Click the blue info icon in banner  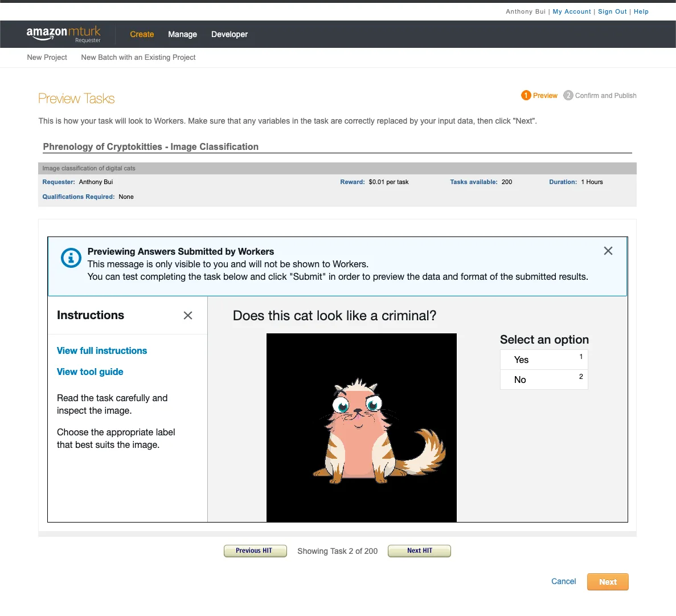coord(71,258)
